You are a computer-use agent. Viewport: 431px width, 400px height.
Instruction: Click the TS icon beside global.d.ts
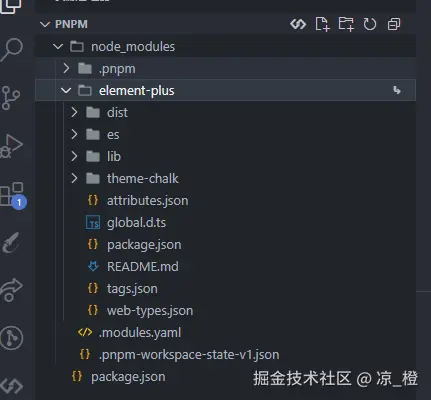[93, 223]
